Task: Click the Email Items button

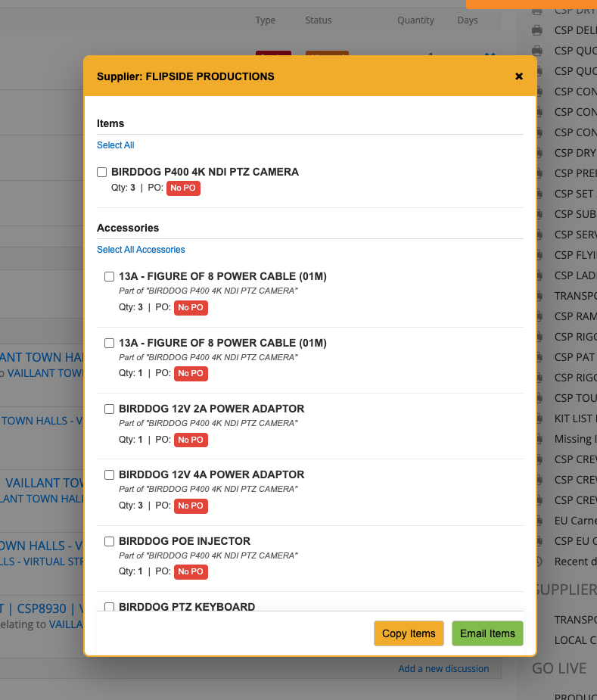Action: click(487, 633)
